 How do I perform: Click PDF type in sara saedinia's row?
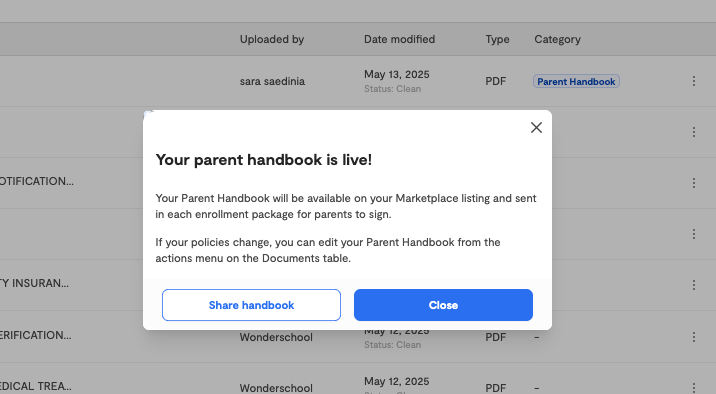tap(495, 81)
